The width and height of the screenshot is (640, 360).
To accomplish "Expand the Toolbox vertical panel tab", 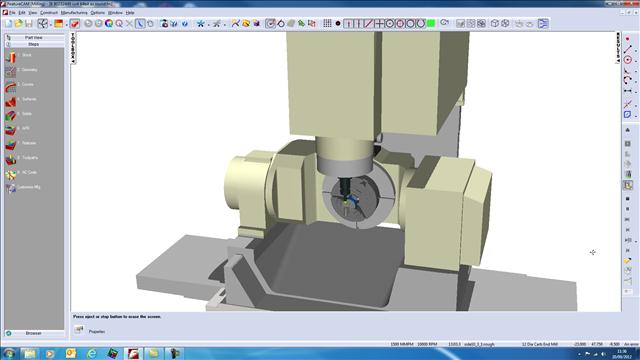I will 73,48.
